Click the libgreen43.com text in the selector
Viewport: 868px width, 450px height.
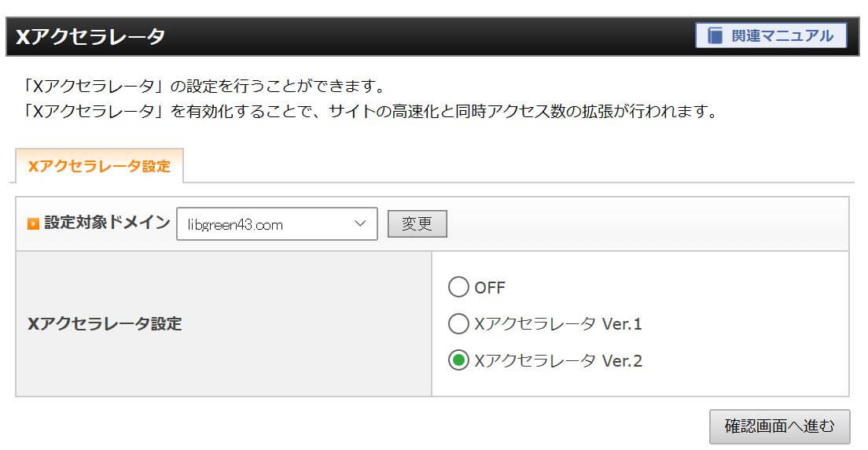pos(235,225)
